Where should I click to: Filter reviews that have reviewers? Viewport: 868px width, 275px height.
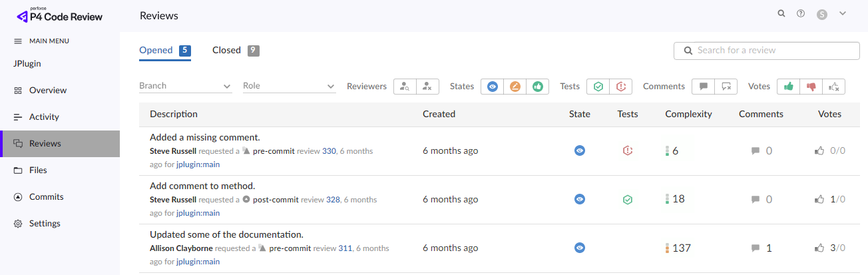click(x=405, y=87)
